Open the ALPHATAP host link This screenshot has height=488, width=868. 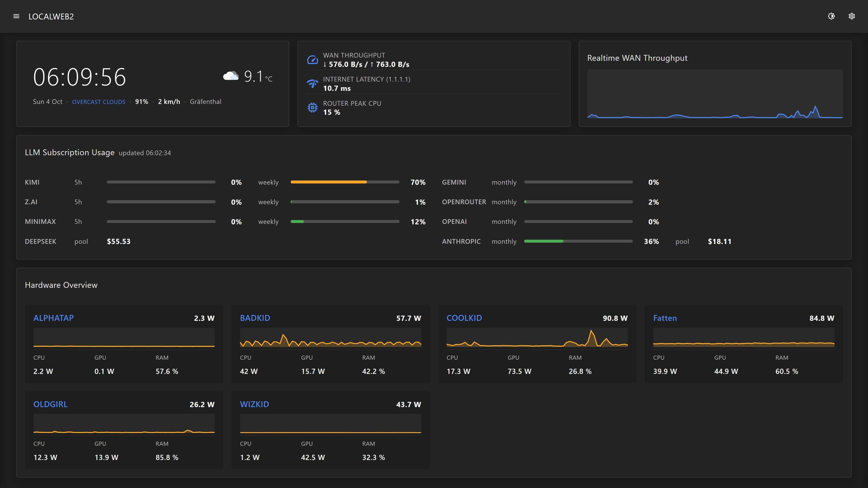point(54,318)
